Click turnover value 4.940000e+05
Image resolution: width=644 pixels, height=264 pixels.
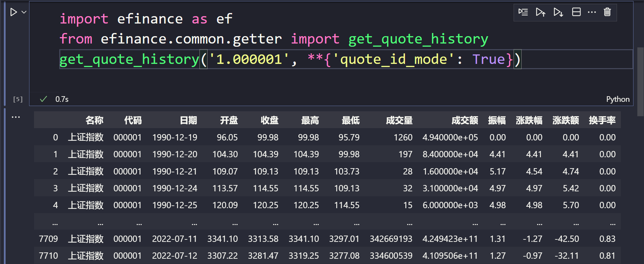pos(450,137)
